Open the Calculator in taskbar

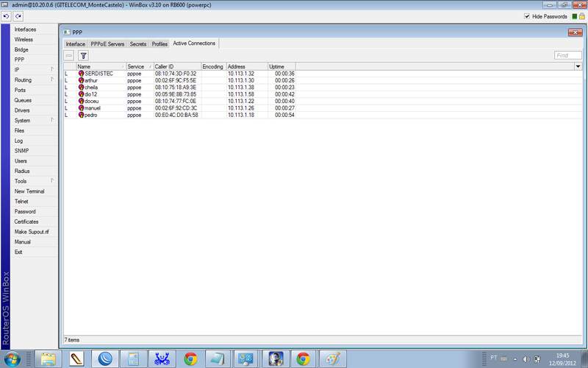click(134, 359)
